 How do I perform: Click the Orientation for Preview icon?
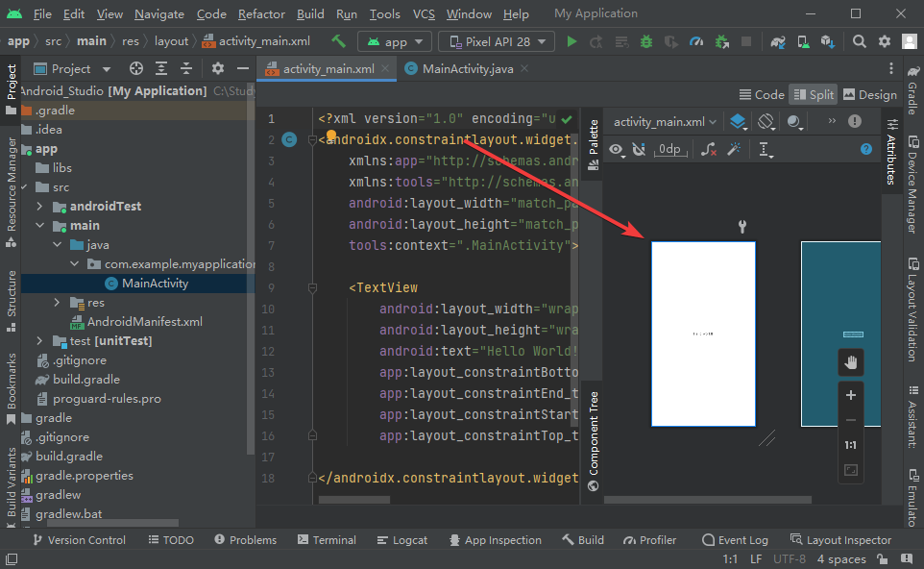(x=766, y=122)
